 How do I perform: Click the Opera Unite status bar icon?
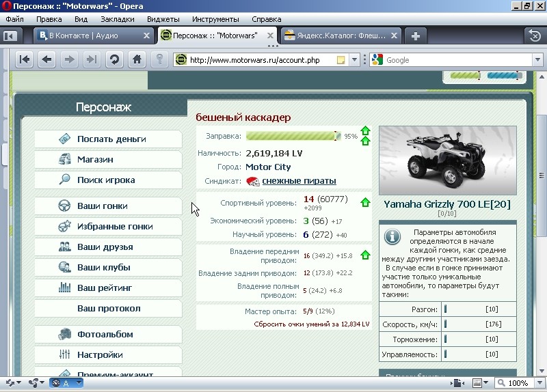pyautogui.click(x=34, y=383)
